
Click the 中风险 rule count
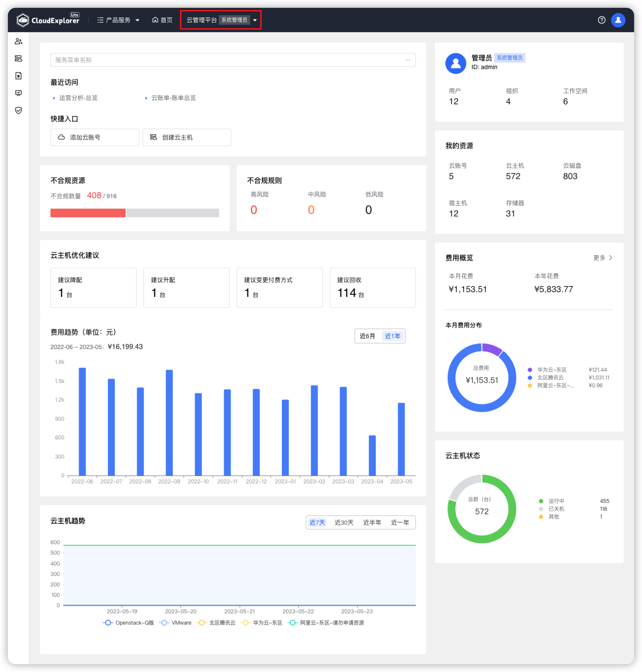pyautogui.click(x=311, y=210)
